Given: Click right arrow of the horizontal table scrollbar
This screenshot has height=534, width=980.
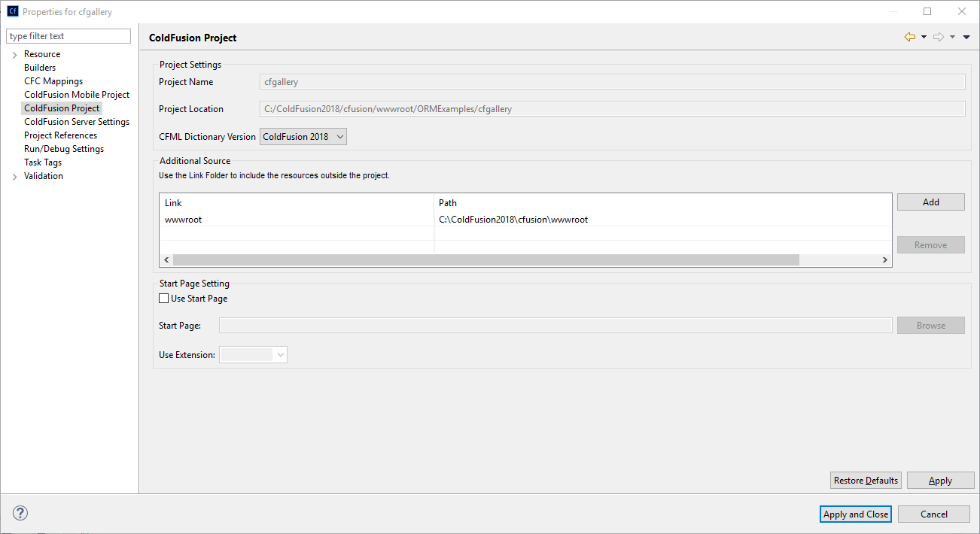Looking at the screenshot, I should [884, 259].
